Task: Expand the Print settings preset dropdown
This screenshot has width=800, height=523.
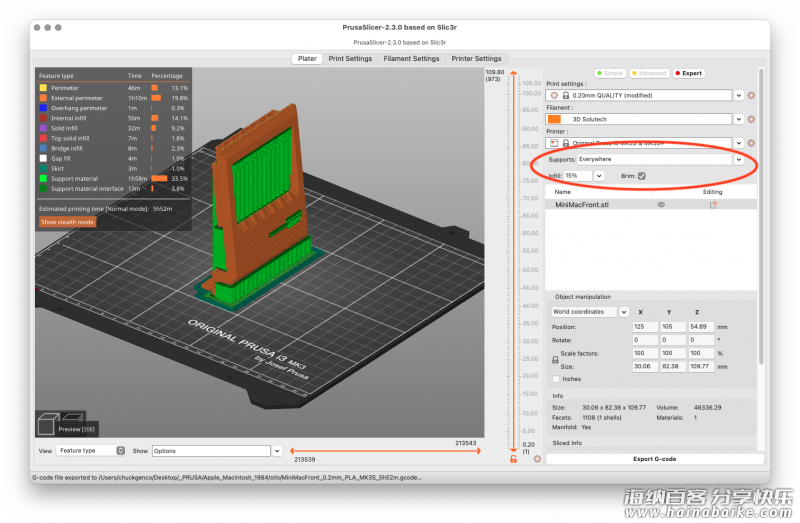Action: [x=738, y=95]
